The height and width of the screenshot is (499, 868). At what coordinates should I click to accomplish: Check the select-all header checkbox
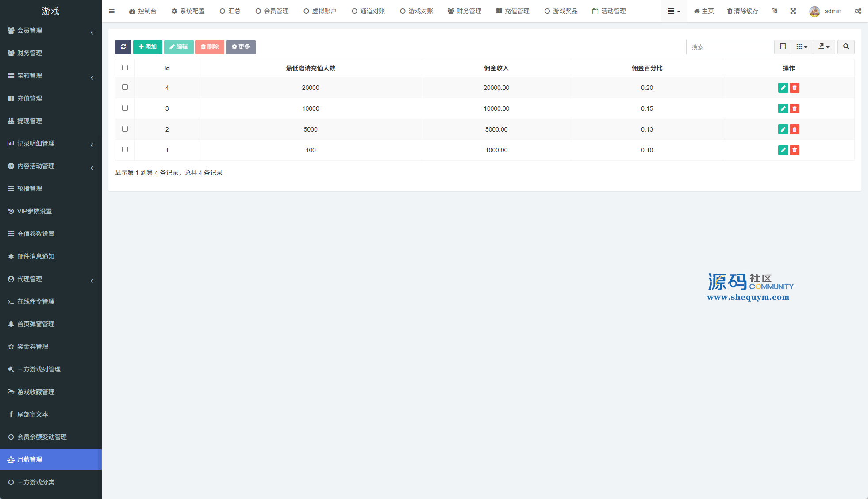pyautogui.click(x=125, y=68)
